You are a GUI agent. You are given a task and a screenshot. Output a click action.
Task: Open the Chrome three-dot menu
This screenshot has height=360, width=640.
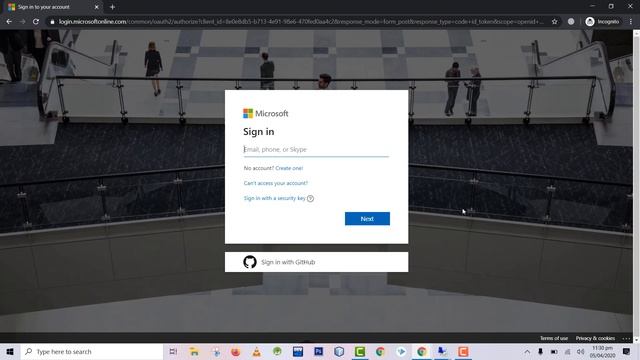coord(631,22)
